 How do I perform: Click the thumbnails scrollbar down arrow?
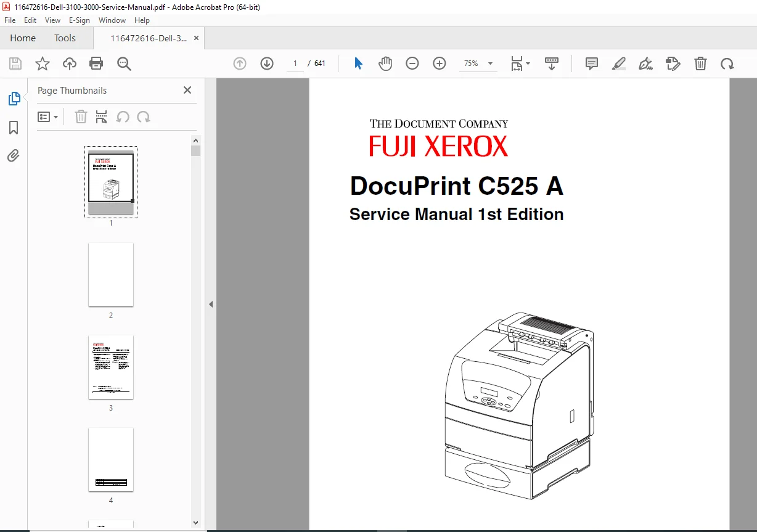pos(195,523)
